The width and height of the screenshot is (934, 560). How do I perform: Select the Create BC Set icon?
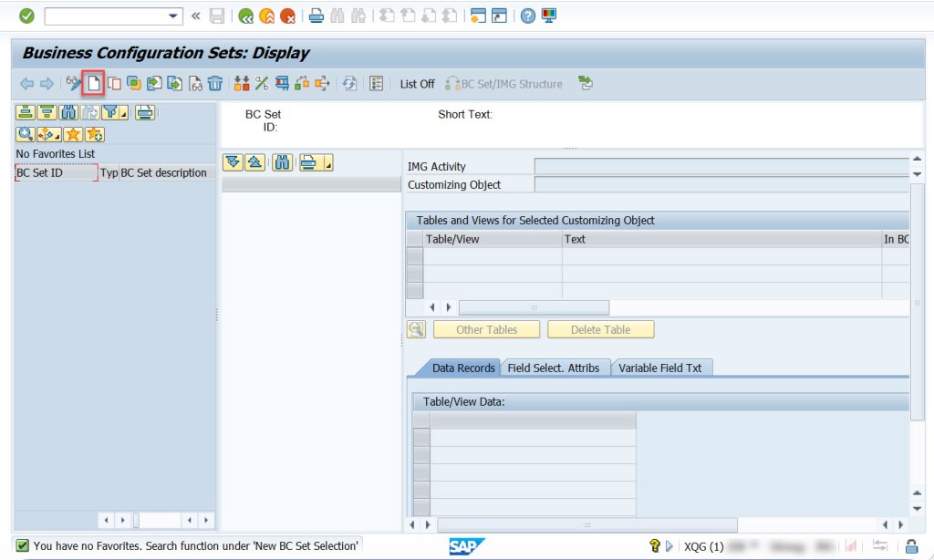tap(94, 83)
